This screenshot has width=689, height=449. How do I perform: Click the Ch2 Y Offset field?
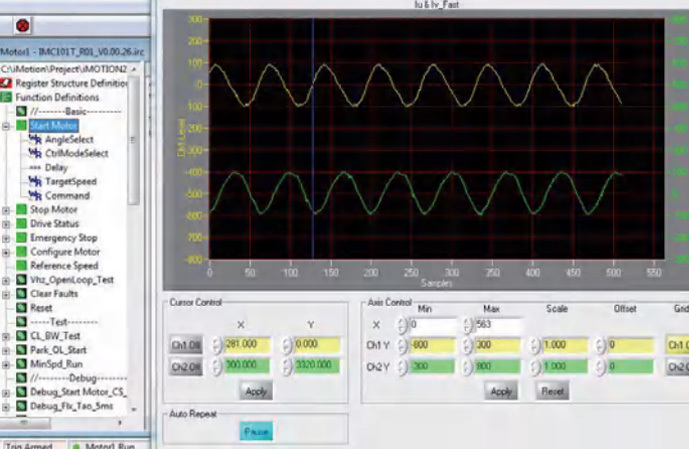point(632,367)
